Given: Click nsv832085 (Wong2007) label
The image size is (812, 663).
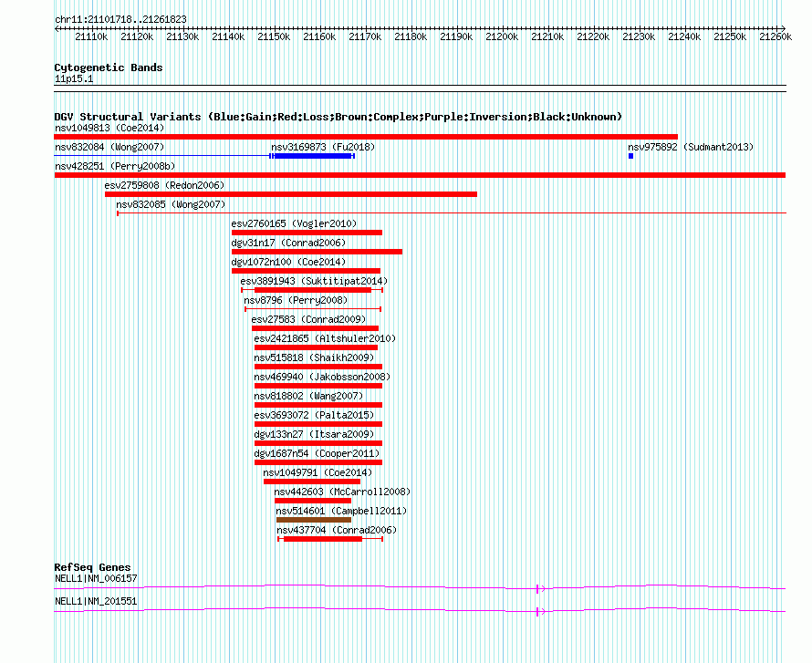Looking at the screenshot, I should (x=171, y=204).
